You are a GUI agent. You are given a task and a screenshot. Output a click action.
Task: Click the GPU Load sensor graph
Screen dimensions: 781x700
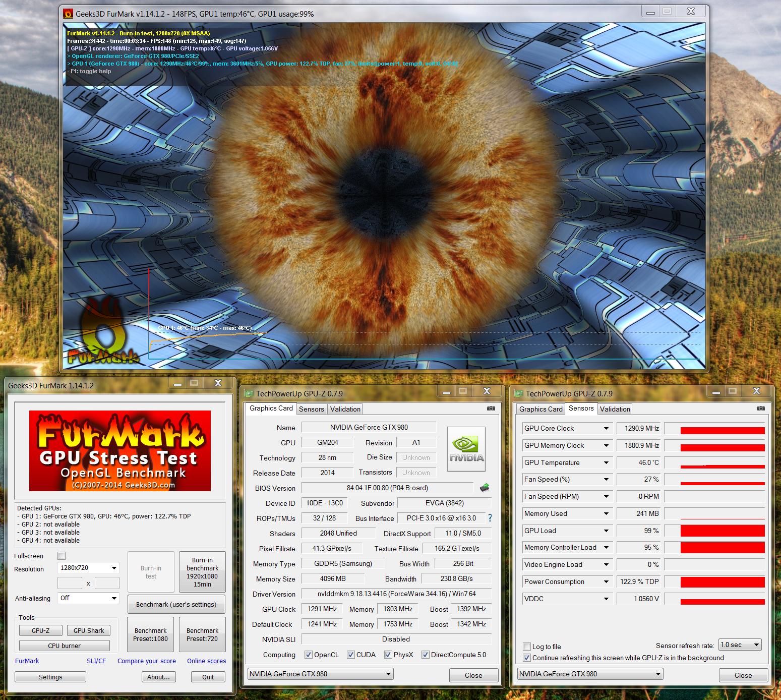[x=714, y=531]
